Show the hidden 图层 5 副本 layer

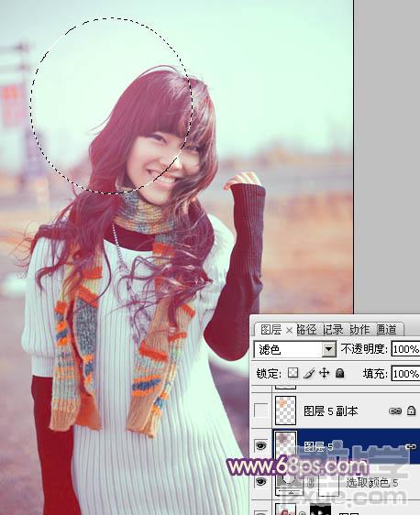(261, 411)
